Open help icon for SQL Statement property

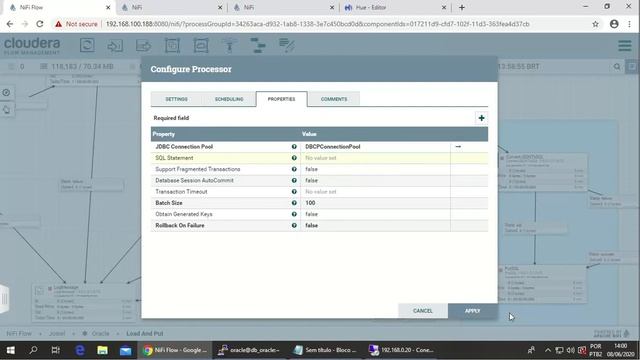pos(294,158)
